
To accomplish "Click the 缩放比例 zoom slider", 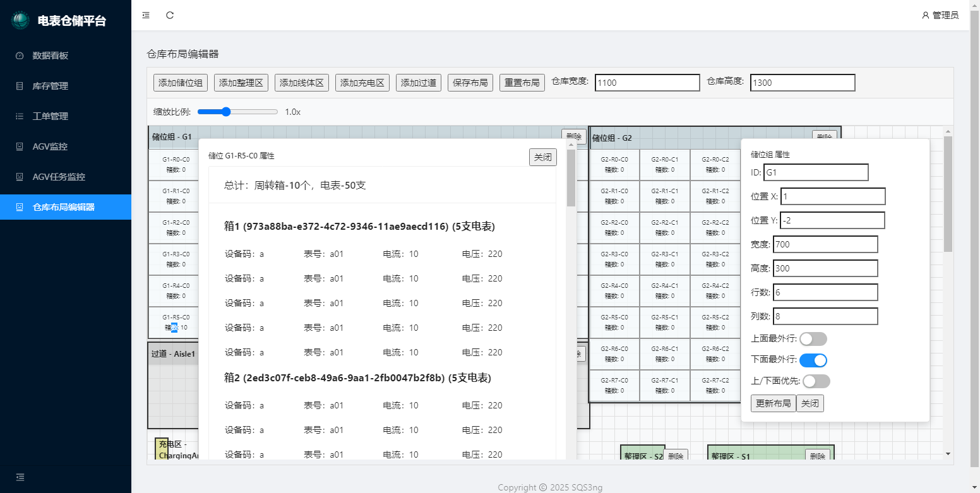I will coord(237,112).
